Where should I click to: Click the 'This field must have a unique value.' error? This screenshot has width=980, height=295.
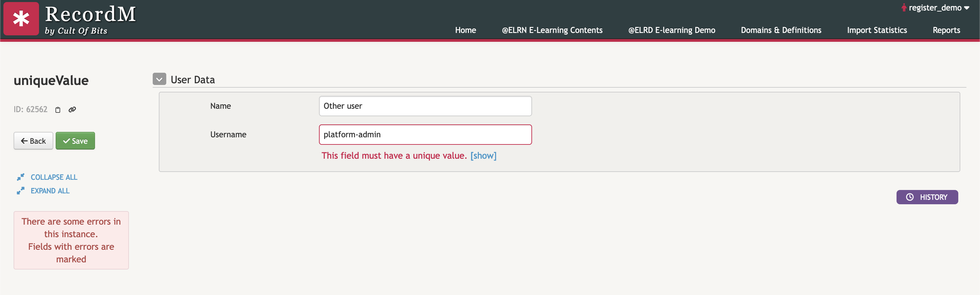pyautogui.click(x=394, y=156)
